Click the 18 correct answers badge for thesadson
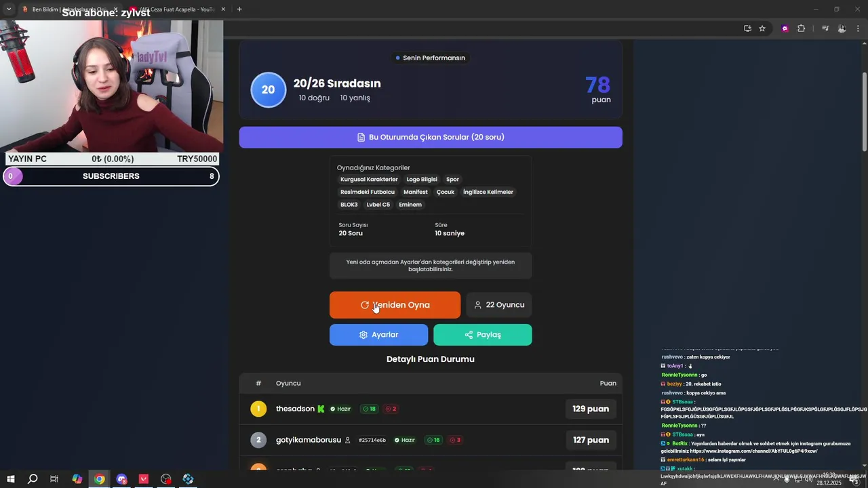 (x=370, y=409)
